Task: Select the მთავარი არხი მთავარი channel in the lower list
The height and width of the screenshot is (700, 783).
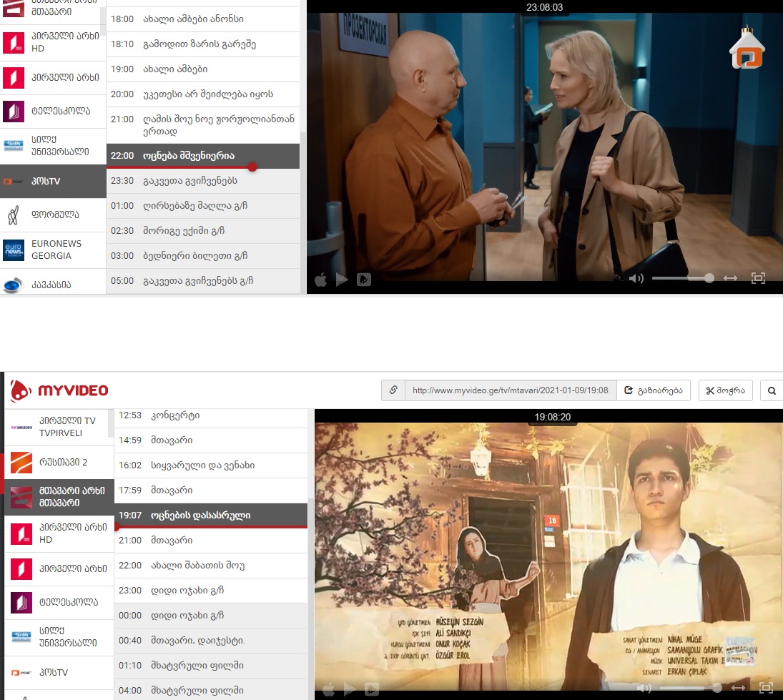Action: point(59,497)
